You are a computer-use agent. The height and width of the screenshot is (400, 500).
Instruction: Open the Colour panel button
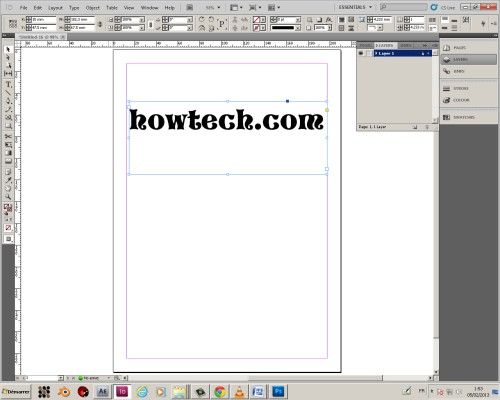[468, 100]
